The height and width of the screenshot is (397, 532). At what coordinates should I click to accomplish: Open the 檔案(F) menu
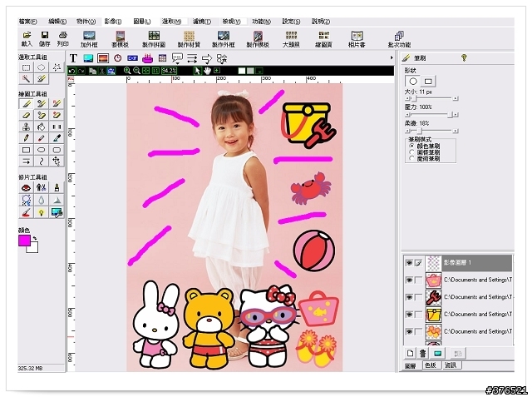click(x=27, y=22)
